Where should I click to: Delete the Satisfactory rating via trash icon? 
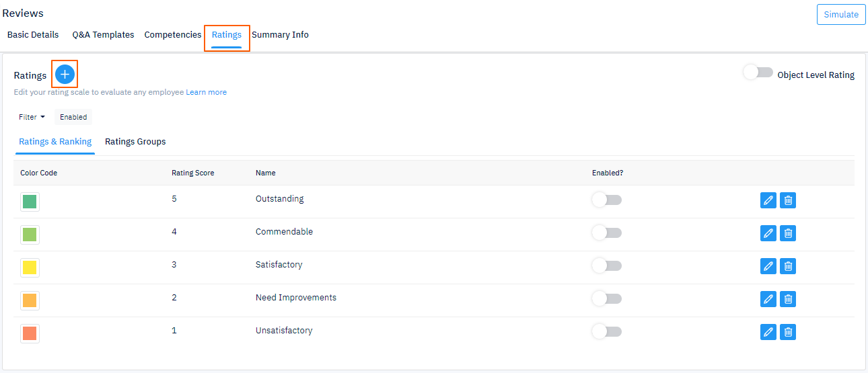pyautogui.click(x=788, y=266)
